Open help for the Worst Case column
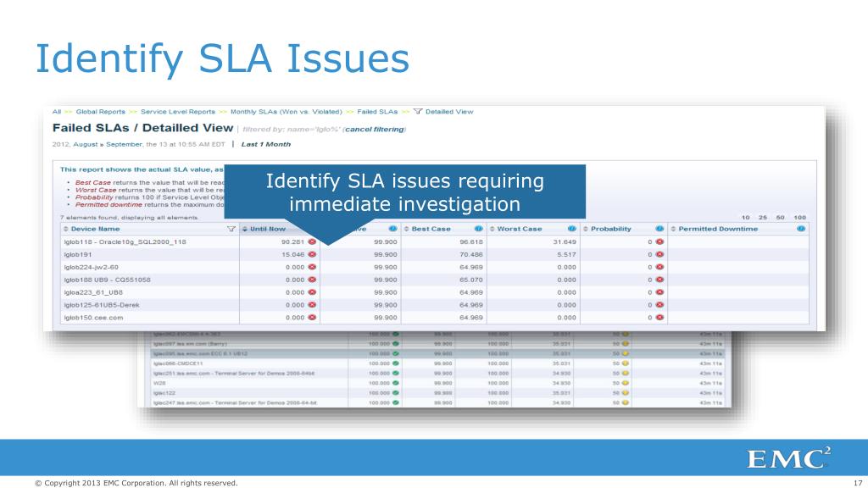 pyautogui.click(x=572, y=229)
